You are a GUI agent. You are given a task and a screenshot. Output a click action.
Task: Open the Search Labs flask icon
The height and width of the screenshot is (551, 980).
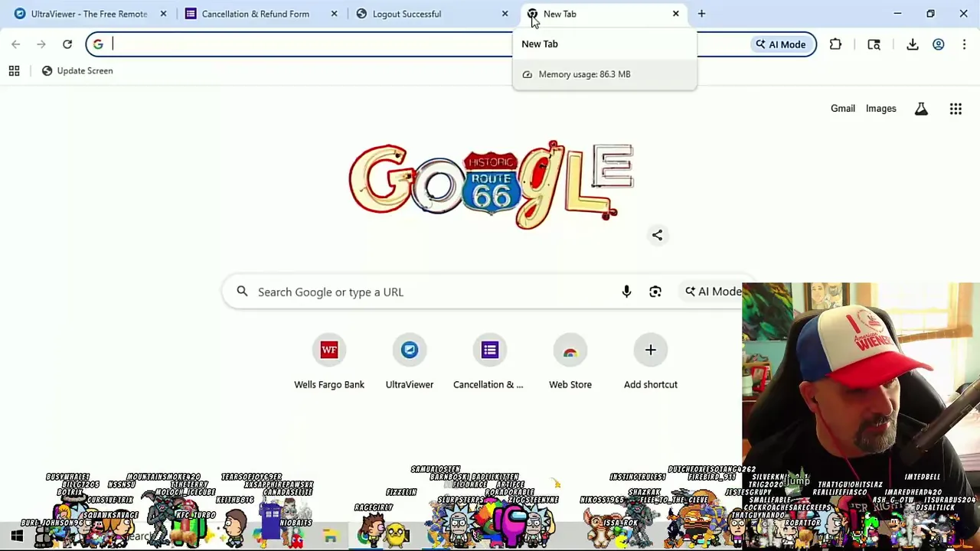(921, 109)
